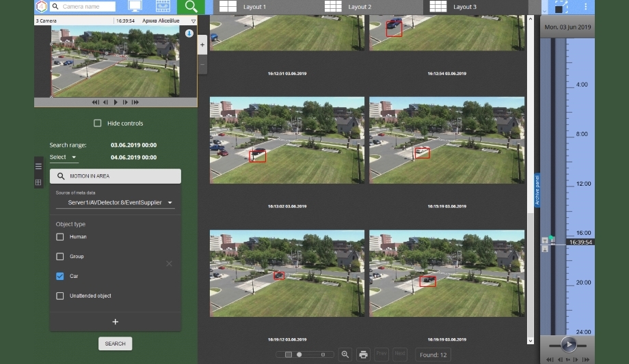
Task: Enable the Group object type checkbox
Action: (59, 257)
